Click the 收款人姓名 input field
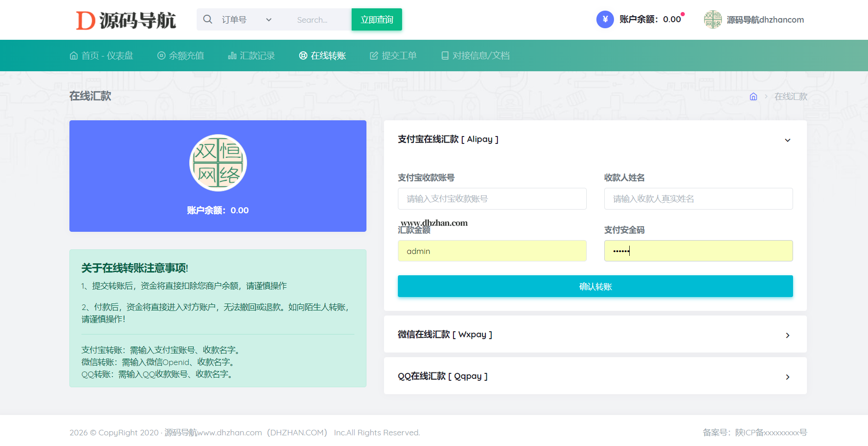 (x=698, y=199)
